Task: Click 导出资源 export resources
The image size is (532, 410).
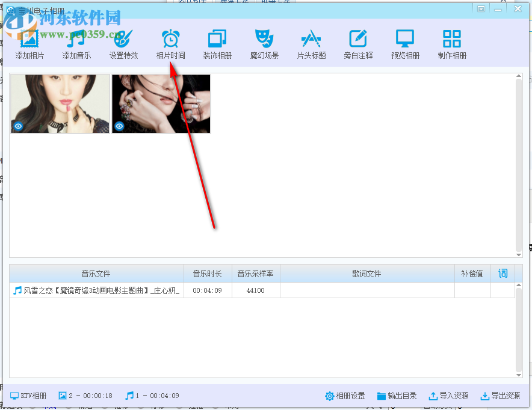Action: click(x=500, y=396)
